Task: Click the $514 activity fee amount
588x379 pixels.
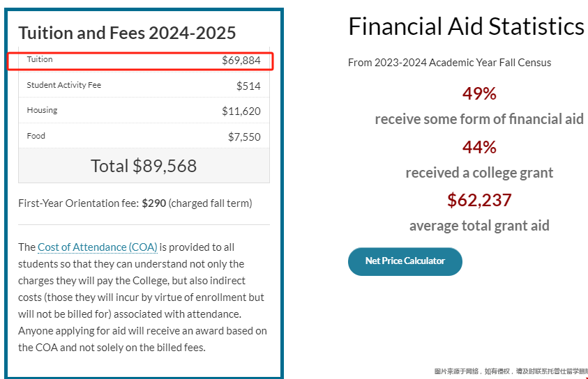Action: coord(248,86)
